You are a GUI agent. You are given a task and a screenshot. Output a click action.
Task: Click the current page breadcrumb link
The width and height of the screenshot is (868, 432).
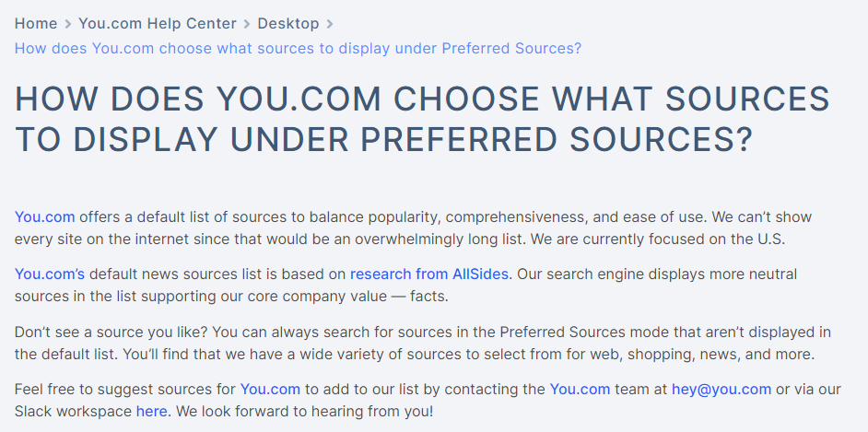tap(298, 48)
